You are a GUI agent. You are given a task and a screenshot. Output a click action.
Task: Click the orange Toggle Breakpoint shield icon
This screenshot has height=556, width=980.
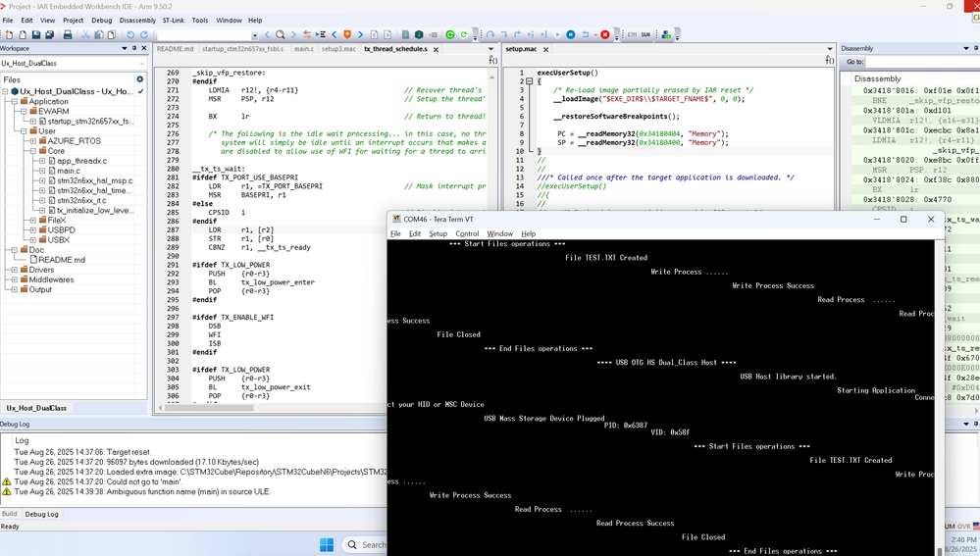click(x=347, y=35)
